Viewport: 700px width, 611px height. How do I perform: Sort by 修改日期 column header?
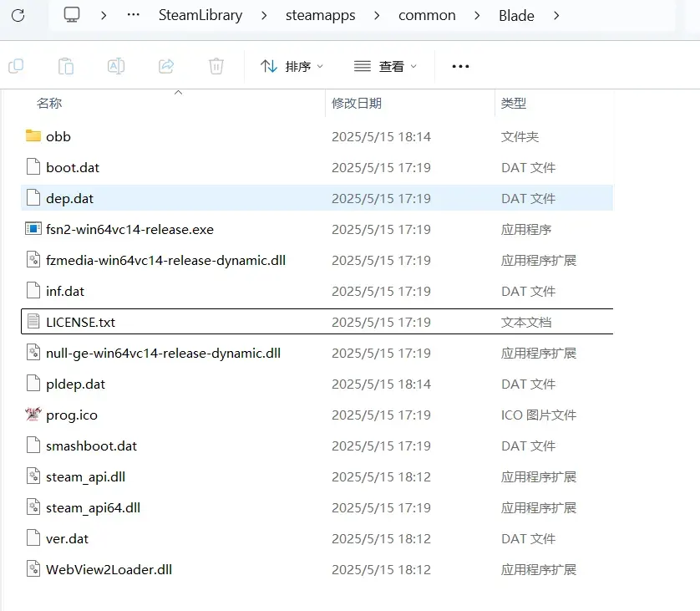pos(356,103)
